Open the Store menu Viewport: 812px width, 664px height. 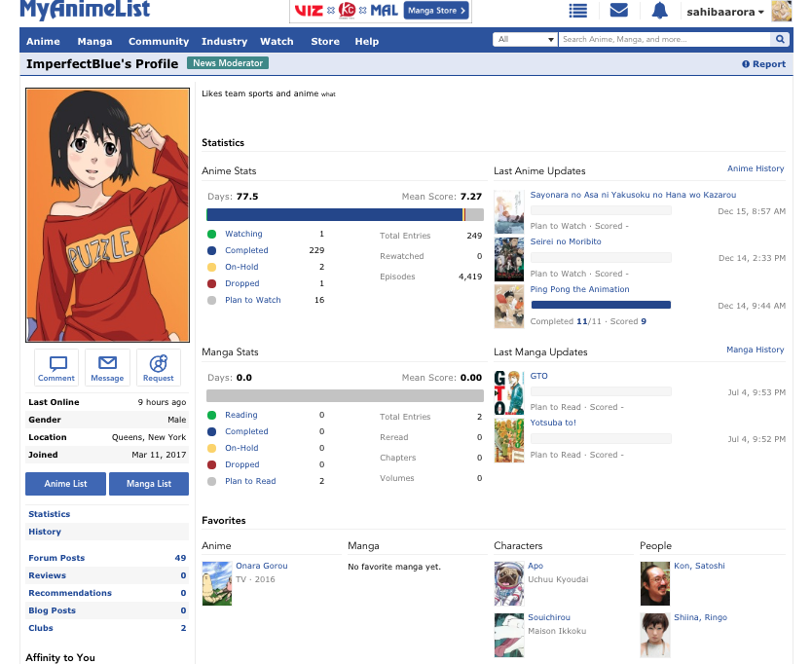325,42
